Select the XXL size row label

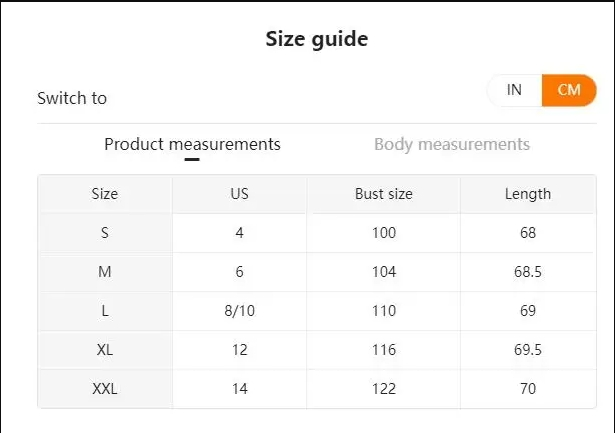pyautogui.click(x=105, y=389)
